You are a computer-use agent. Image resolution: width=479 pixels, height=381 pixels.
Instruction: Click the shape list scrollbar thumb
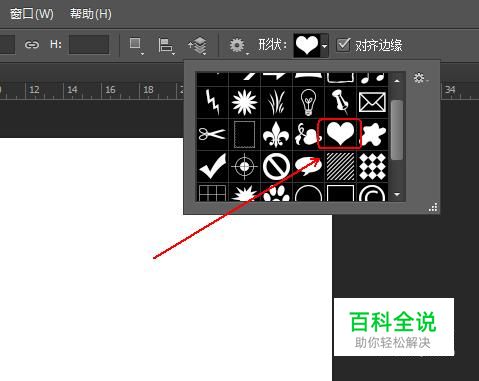[x=397, y=130]
